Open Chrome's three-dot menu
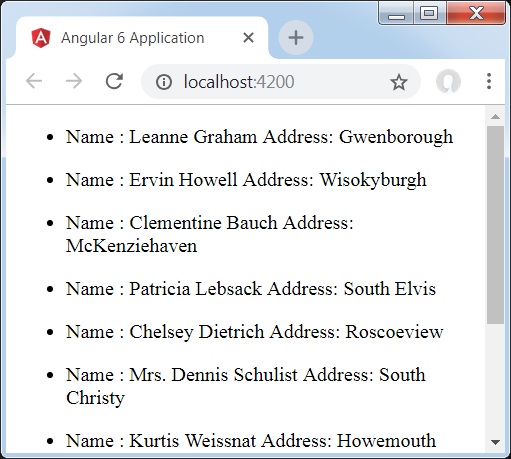Screen dimensions: 511x459 pos(489,81)
